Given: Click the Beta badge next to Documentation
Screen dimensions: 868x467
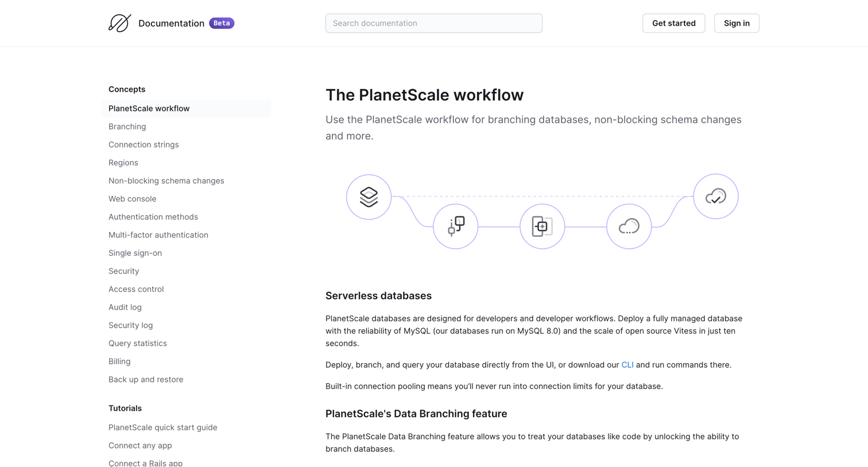Looking at the screenshot, I should tap(222, 23).
